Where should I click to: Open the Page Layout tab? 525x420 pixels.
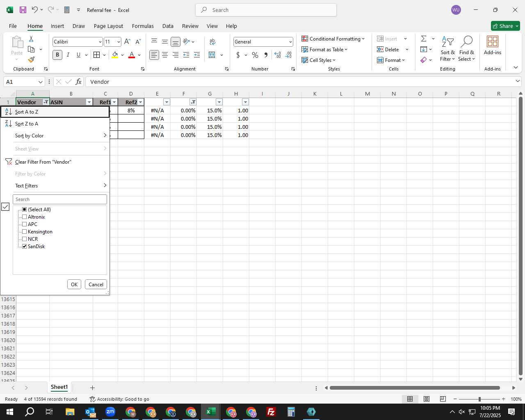[108, 26]
